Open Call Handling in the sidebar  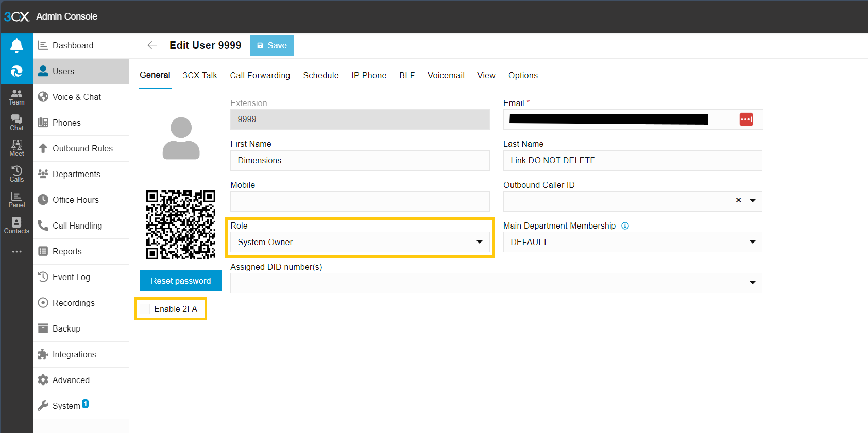pyautogui.click(x=81, y=226)
